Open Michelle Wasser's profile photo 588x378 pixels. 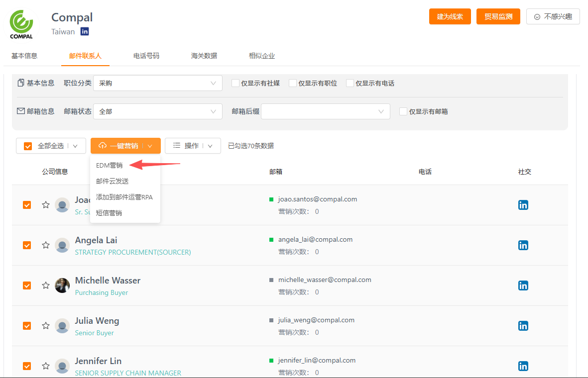[x=62, y=285]
